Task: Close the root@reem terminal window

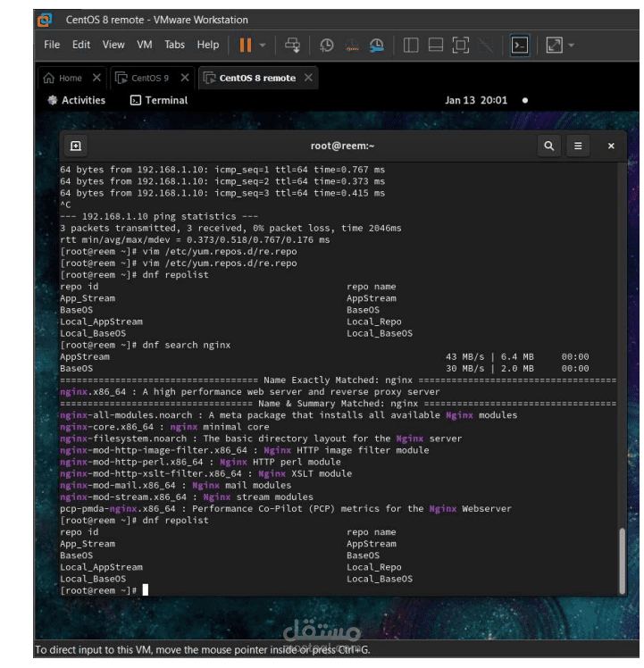Action: tap(611, 146)
